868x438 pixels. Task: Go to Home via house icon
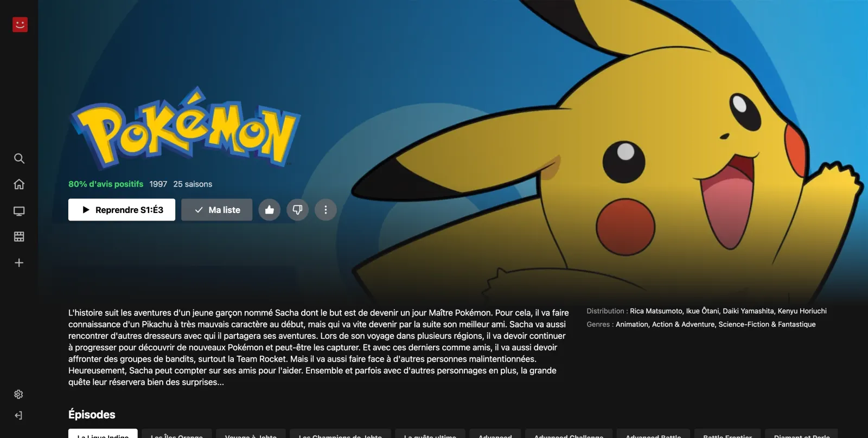tap(19, 184)
